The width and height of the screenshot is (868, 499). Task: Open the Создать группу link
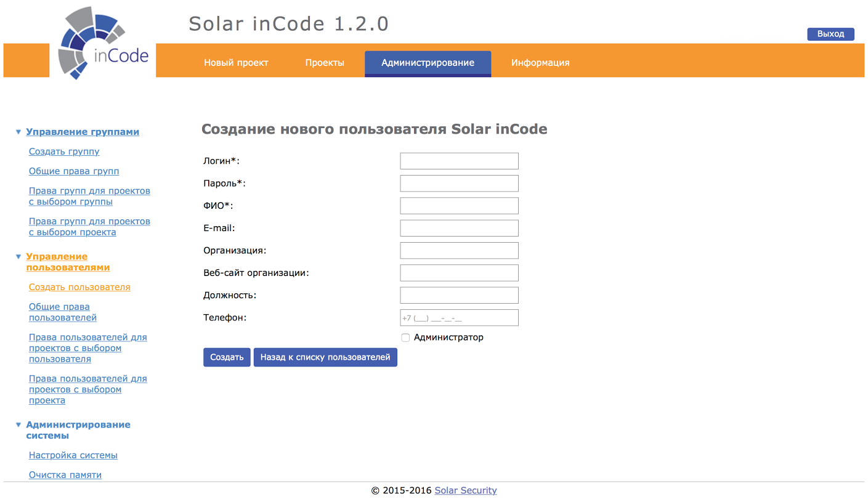pos(64,152)
